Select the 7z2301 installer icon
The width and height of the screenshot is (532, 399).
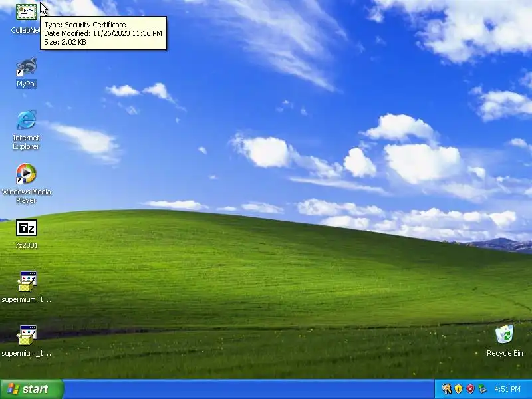click(26, 227)
